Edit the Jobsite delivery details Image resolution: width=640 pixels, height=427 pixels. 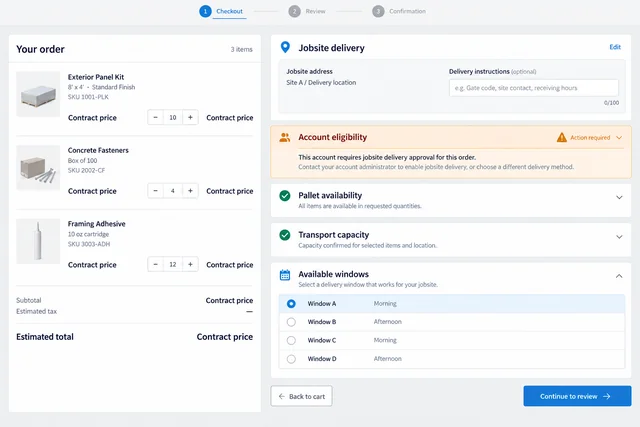(615, 47)
